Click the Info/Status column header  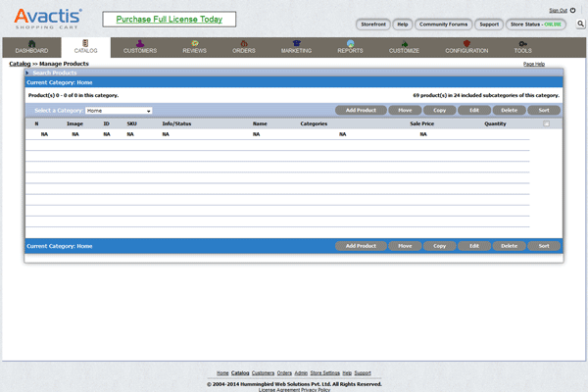pos(176,123)
